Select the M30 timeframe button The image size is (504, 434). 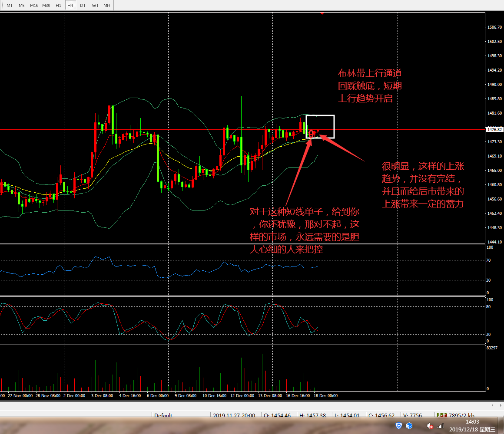46,5
